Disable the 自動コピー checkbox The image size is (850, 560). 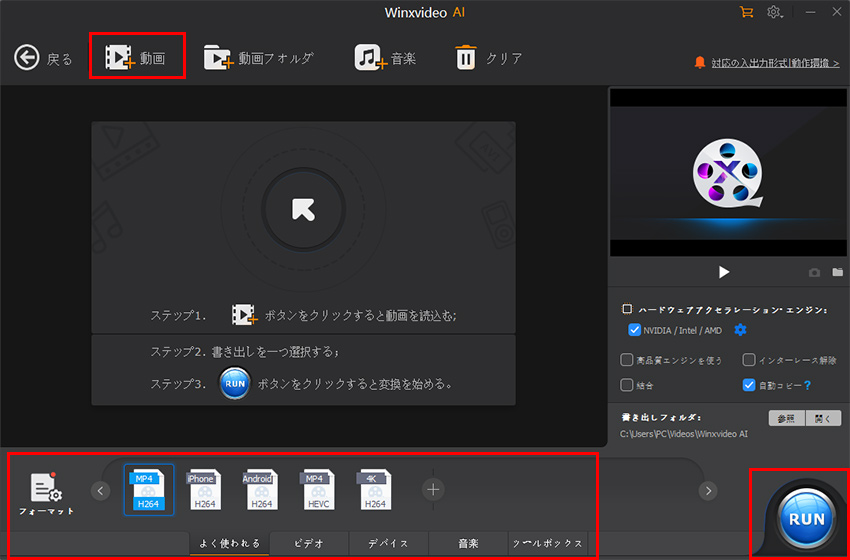749,385
